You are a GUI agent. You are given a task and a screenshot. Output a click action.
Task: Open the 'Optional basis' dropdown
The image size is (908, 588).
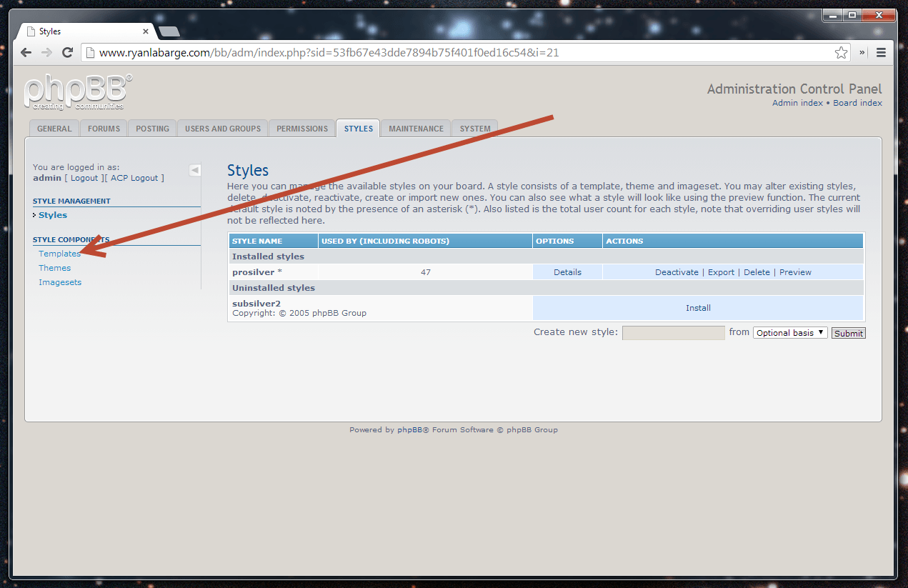790,333
